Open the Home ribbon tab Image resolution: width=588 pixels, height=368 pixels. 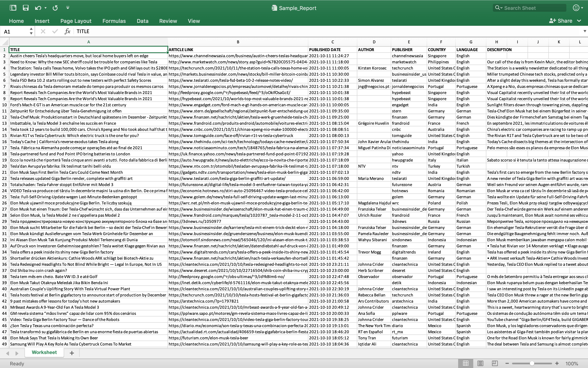click(x=16, y=21)
